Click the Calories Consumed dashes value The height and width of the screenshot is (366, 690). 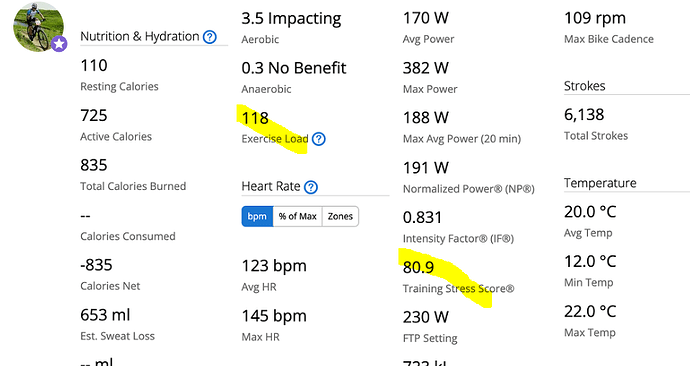pos(85,216)
